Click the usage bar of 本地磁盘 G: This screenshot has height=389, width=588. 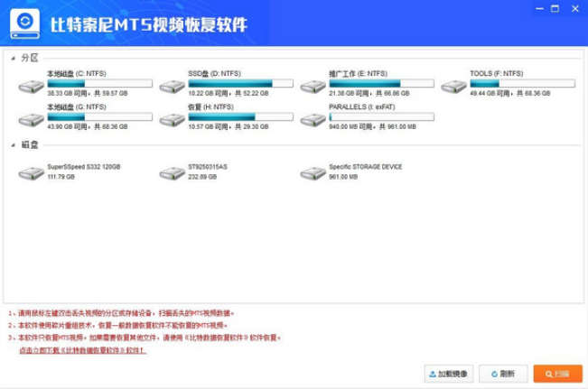click(99, 117)
